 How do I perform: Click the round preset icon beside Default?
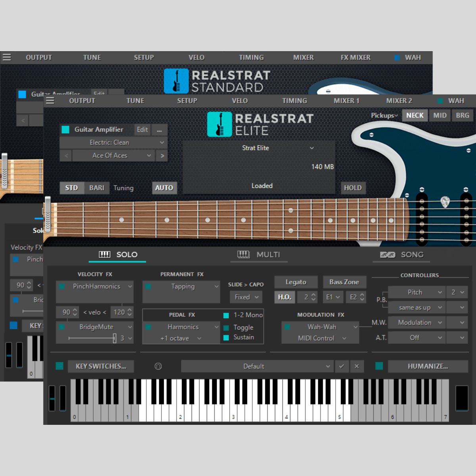point(158,366)
